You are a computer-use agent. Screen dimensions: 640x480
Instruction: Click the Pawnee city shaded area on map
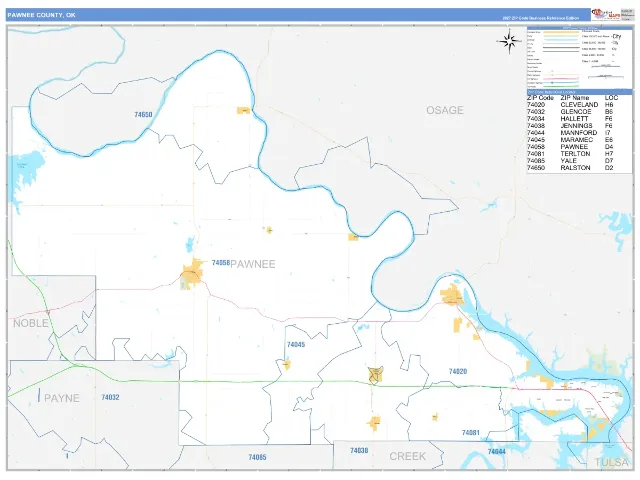coord(192,273)
